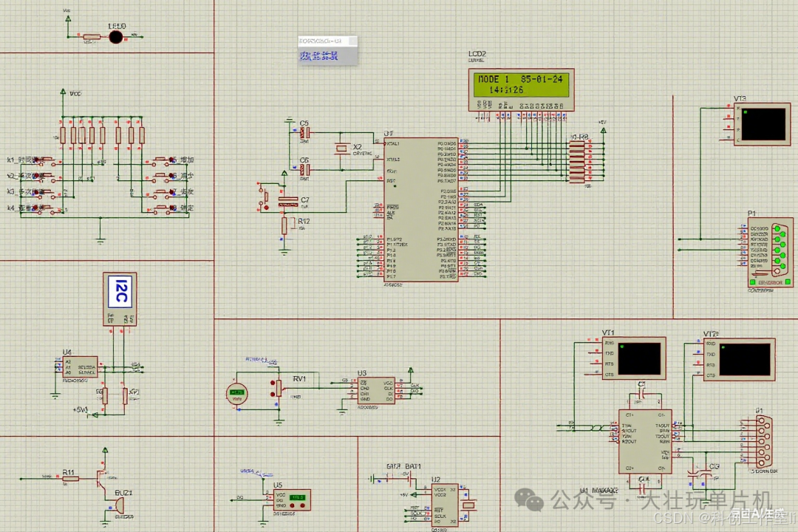The image size is (798, 532).
Task: Push the k3 key switch
Action: click(47, 193)
